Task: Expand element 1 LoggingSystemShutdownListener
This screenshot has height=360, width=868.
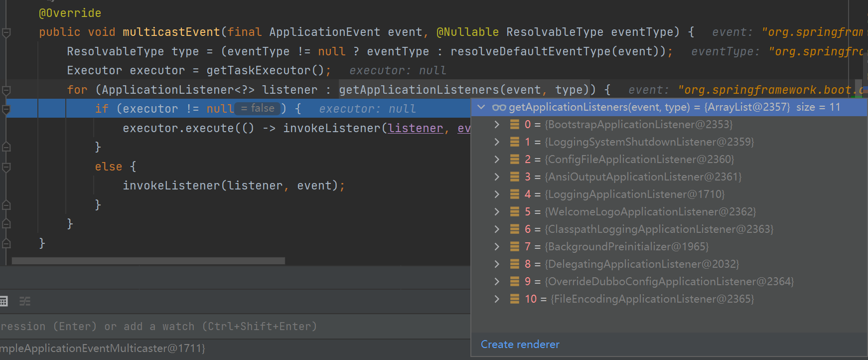Action: (497, 142)
